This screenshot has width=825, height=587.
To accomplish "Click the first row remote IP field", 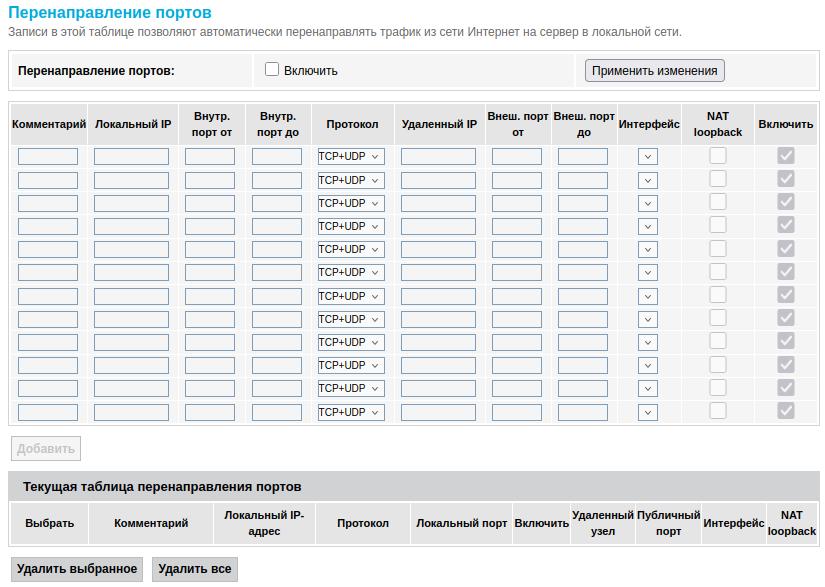I will click(x=438, y=156).
